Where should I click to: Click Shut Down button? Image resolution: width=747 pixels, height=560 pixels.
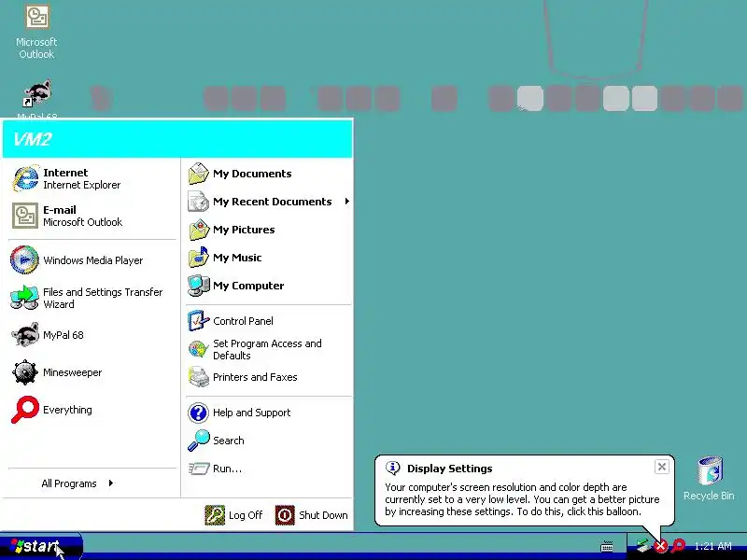click(x=311, y=515)
